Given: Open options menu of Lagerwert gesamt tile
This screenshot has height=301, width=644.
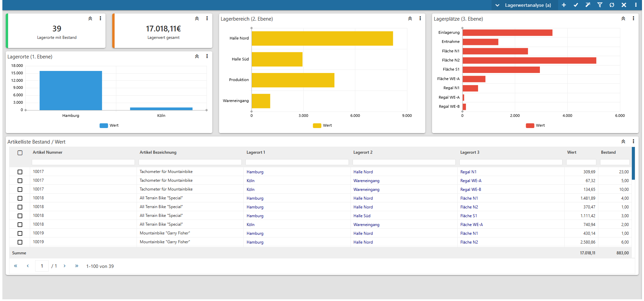Looking at the screenshot, I should (207, 19).
